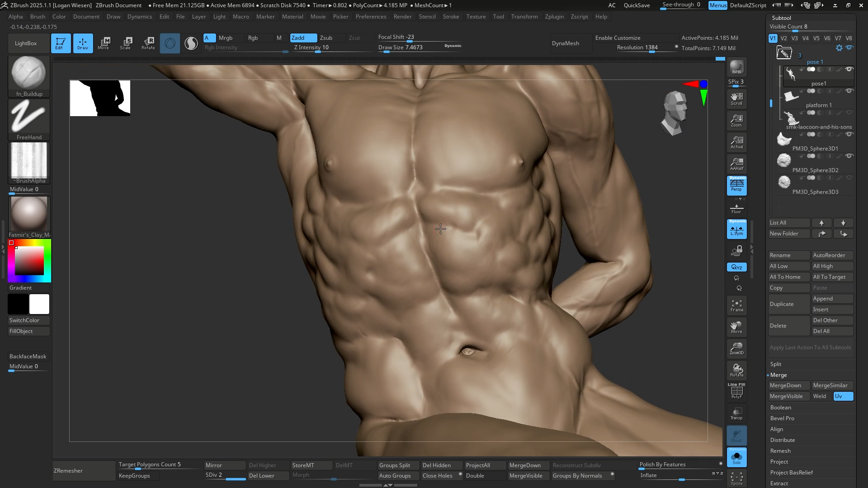Image resolution: width=868 pixels, height=488 pixels.
Task: Open the Frame view icon on right shelf
Action: [736, 305]
